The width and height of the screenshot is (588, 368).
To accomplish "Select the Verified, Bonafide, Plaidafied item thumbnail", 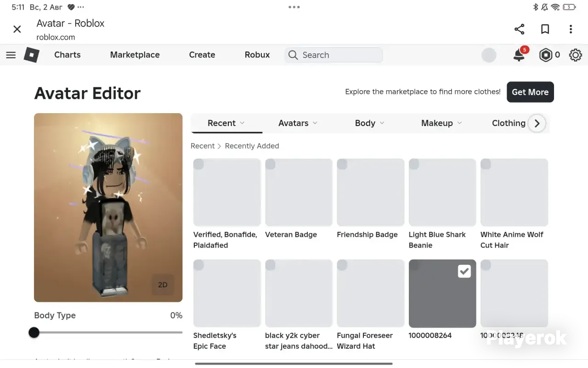I will [x=227, y=192].
